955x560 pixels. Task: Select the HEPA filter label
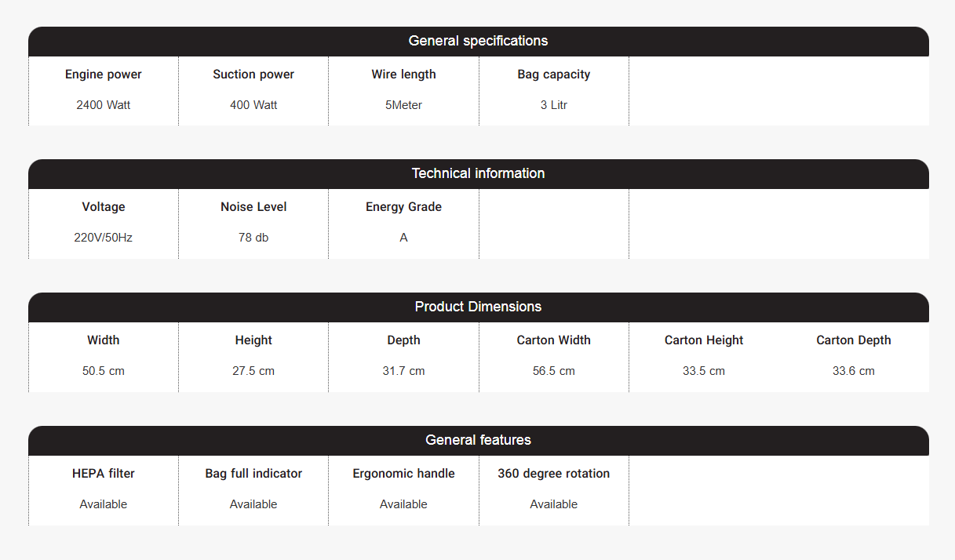click(x=104, y=474)
